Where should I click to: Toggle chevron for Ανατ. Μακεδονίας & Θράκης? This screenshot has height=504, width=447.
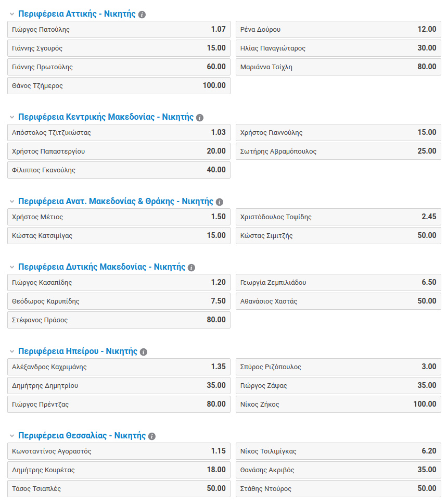point(11,202)
